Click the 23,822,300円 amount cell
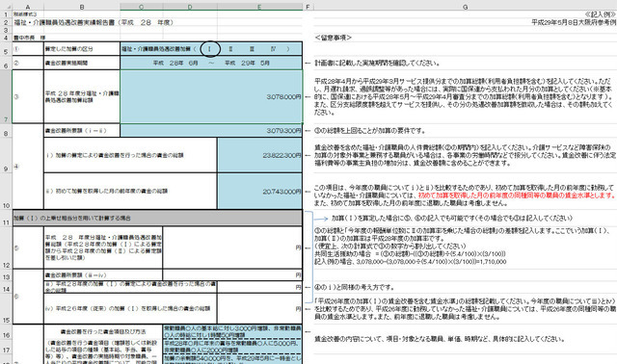This screenshot has height=364, width=617. tap(259, 155)
